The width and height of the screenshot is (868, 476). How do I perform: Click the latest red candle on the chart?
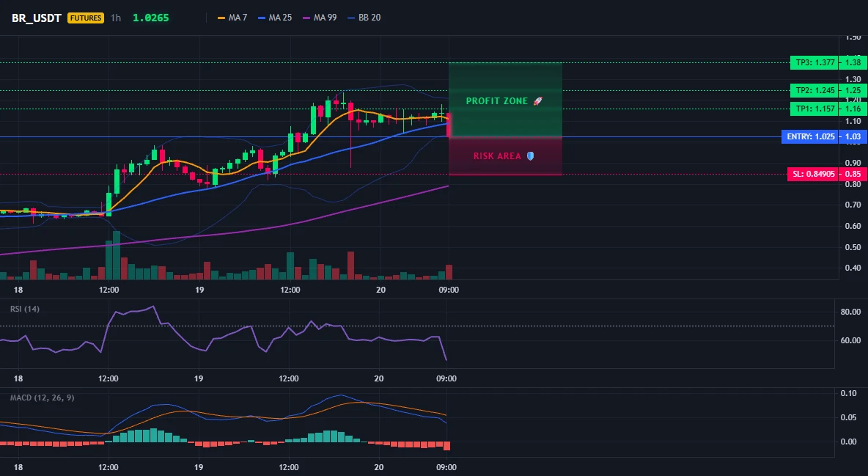click(x=449, y=125)
